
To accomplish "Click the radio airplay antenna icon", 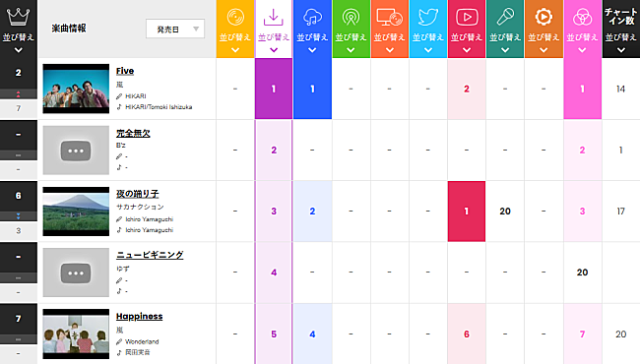I will 351,17.
